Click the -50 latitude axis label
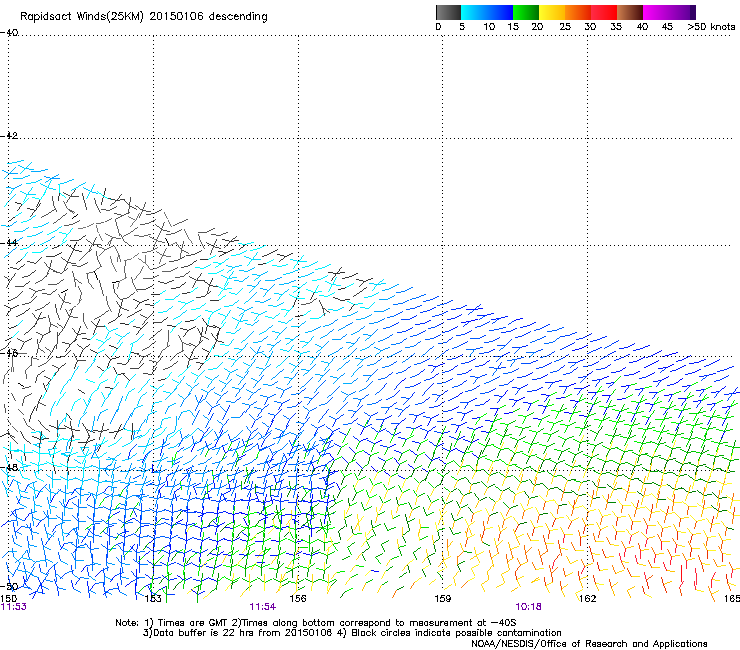This screenshot has width=740, height=650. click(x=9, y=586)
